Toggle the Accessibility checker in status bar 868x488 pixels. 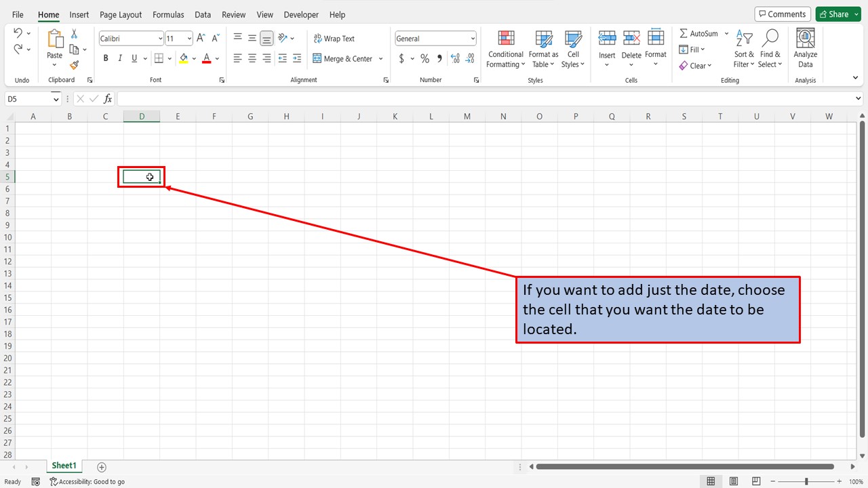(x=87, y=481)
